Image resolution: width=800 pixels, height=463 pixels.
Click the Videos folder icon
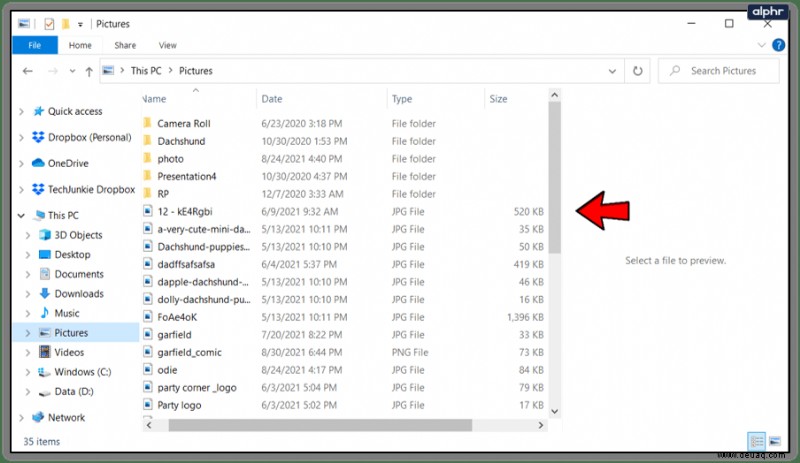coord(45,352)
